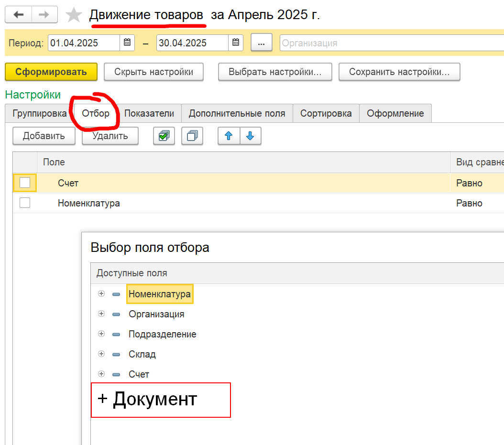Image resolution: width=504 pixels, height=445 pixels.
Task: Click the check all filters icon
Action: point(164,136)
